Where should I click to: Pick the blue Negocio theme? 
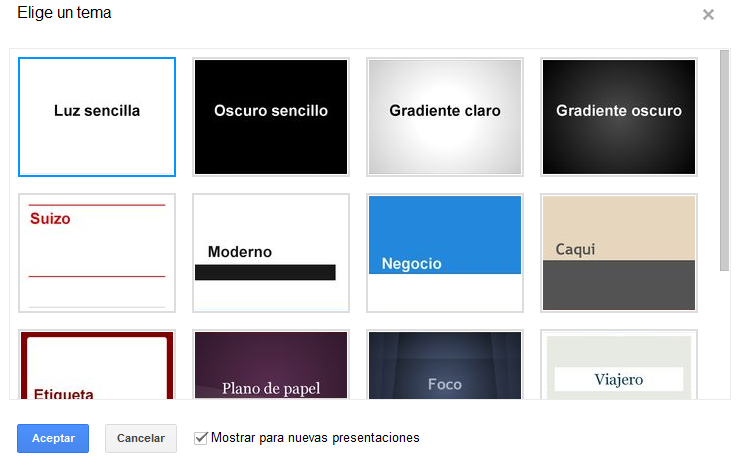pyautogui.click(x=445, y=252)
